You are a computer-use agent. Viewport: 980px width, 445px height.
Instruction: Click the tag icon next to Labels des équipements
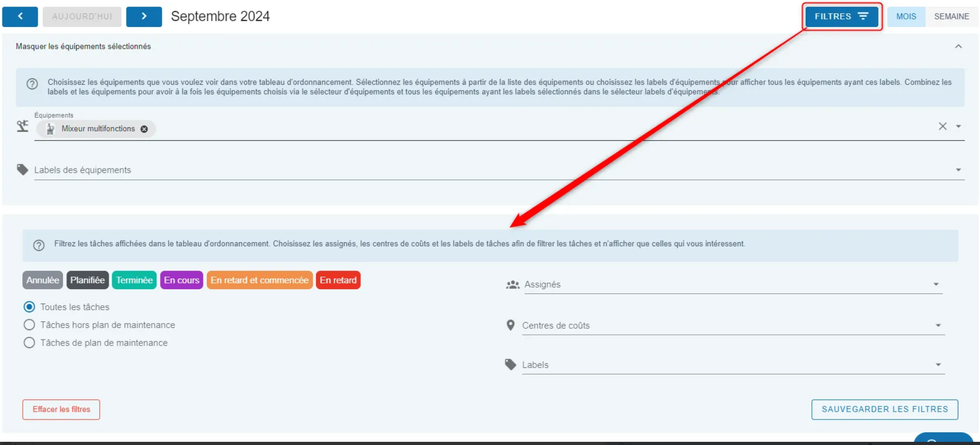pyautogui.click(x=22, y=170)
